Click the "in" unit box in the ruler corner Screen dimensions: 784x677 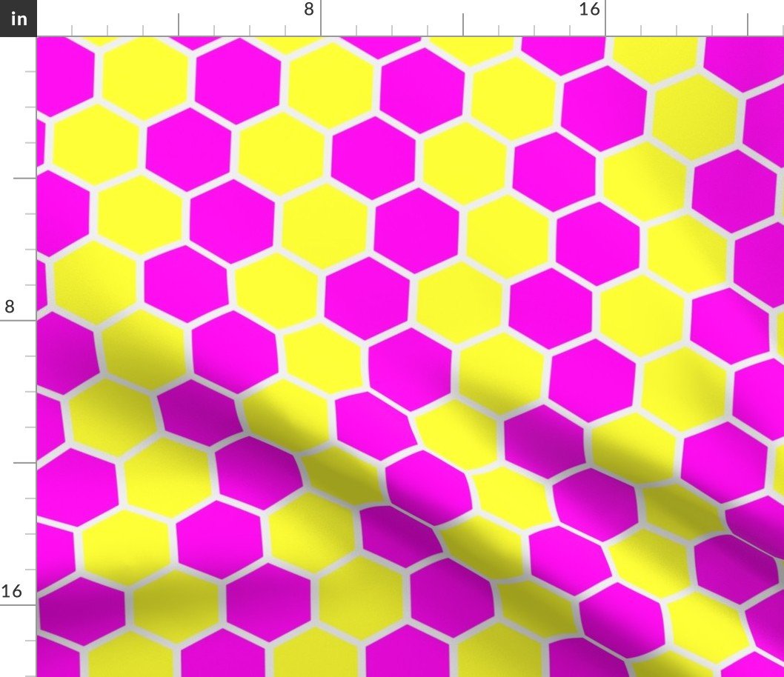(x=18, y=18)
